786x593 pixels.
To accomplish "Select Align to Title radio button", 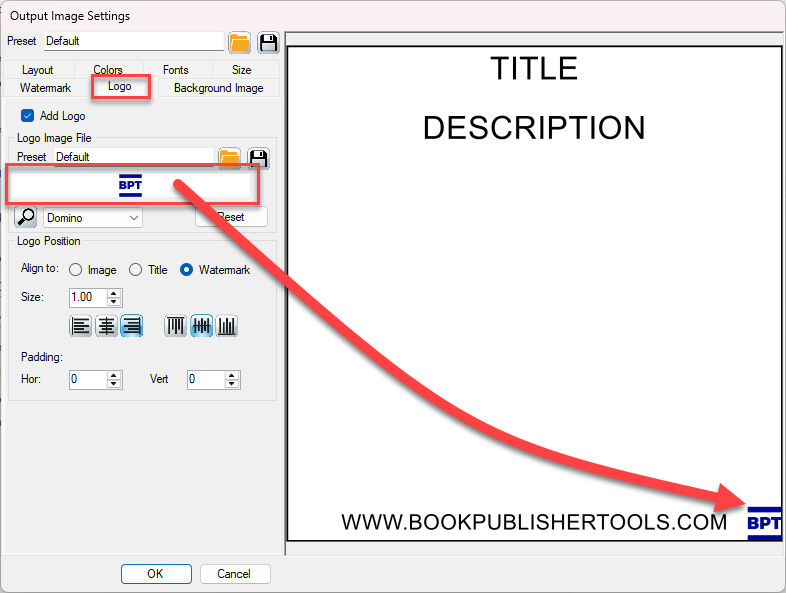I will [135, 270].
